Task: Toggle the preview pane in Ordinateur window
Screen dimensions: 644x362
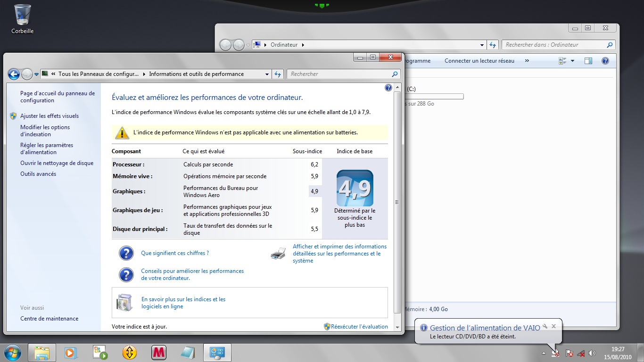Action: click(x=588, y=61)
